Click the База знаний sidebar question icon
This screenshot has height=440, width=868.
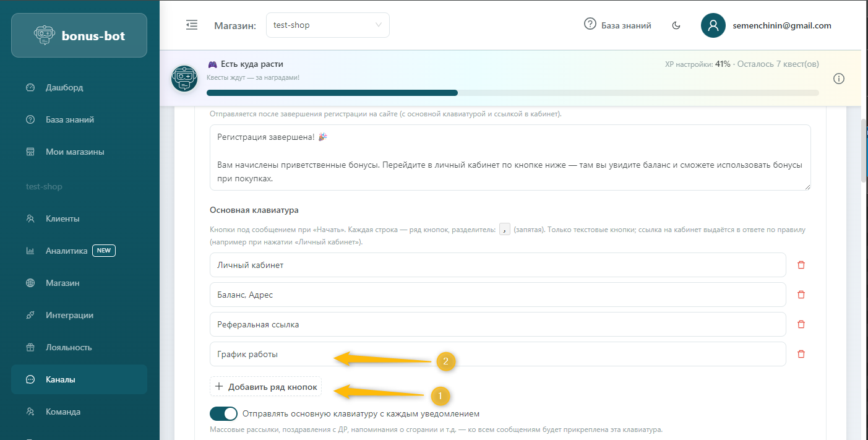pyautogui.click(x=30, y=119)
